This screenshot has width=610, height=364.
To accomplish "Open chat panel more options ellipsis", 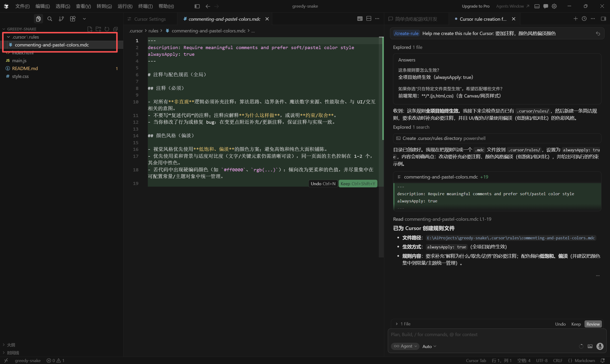I will click(x=593, y=19).
